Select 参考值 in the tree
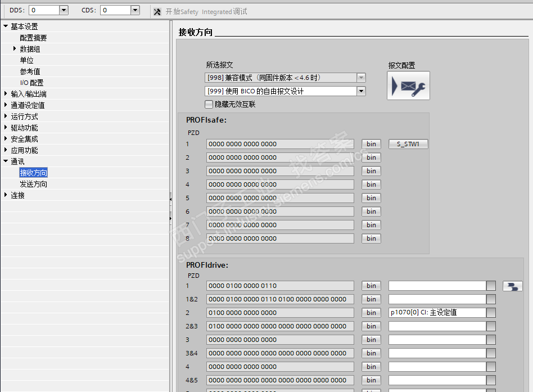The height and width of the screenshot is (392, 533). click(x=30, y=71)
